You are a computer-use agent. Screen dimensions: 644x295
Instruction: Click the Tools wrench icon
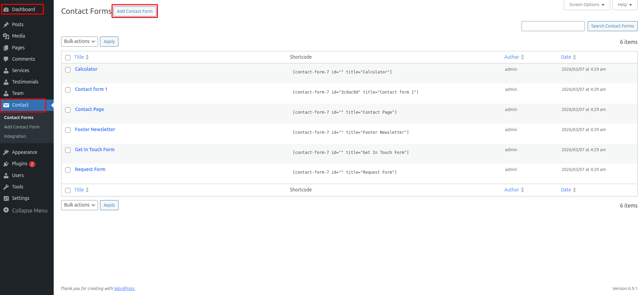coord(6,187)
